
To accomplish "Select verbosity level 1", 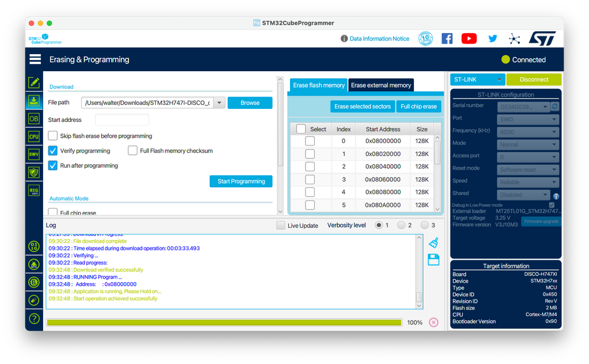I will click(x=379, y=225).
